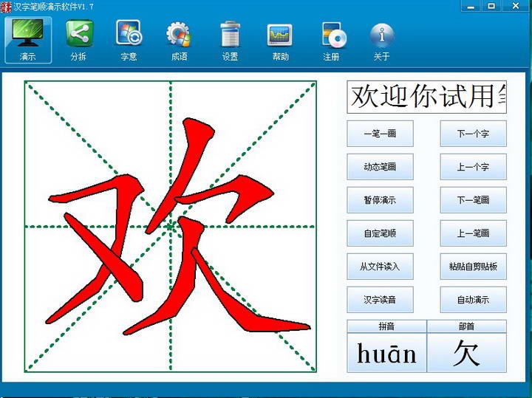Go to previous character with 上一个字
532x398 pixels.
pyautogui.click(x=473, y=167)
